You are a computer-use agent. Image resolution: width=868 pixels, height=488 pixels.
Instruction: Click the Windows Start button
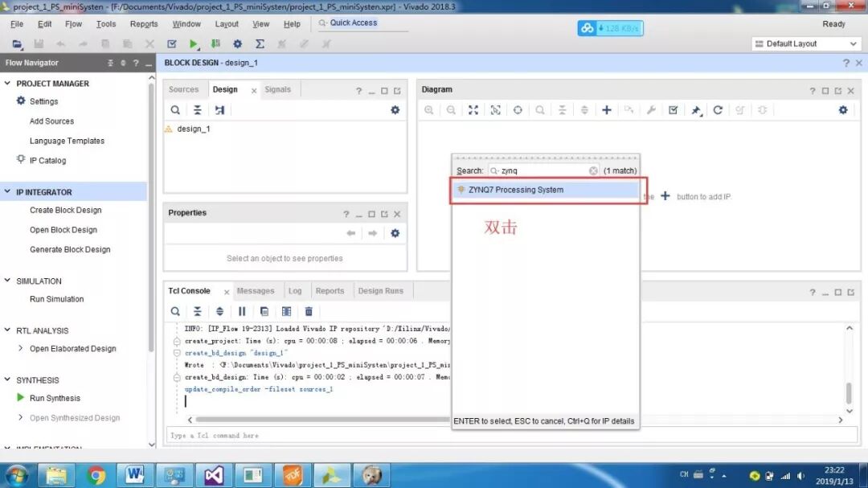(x=17, y=475)
